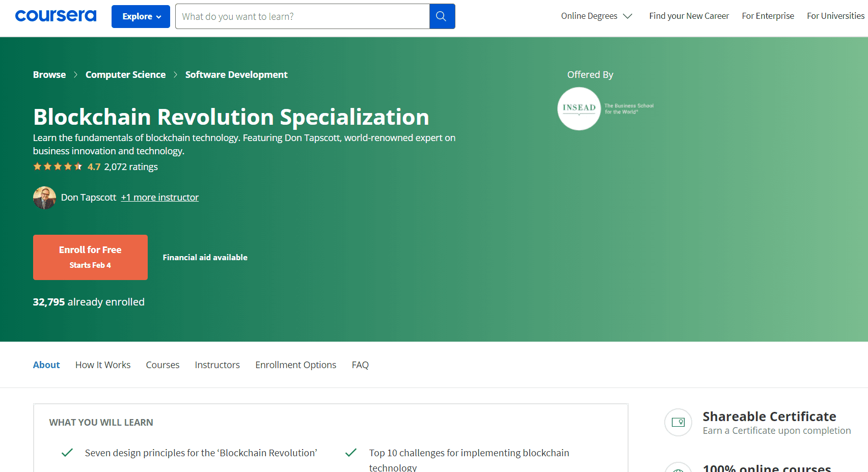Open the Explore dropdown menu
Image resolution: width=868 pixels, height=472 pixels.
[x=141, y=16]
